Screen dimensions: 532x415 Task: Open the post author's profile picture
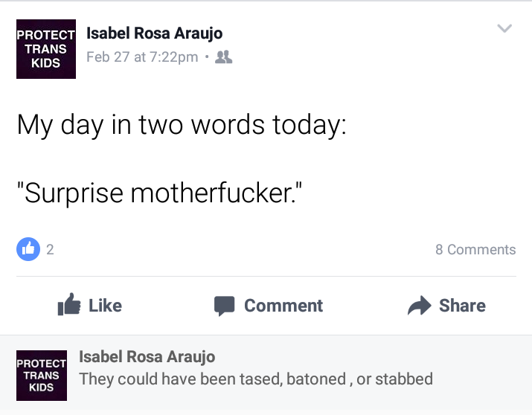tap(46, 49)
